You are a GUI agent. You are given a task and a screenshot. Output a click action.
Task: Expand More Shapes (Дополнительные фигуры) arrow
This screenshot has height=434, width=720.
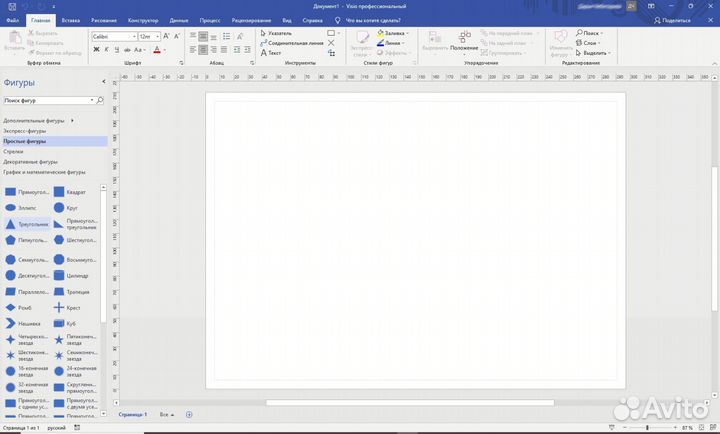pos(72,120)
